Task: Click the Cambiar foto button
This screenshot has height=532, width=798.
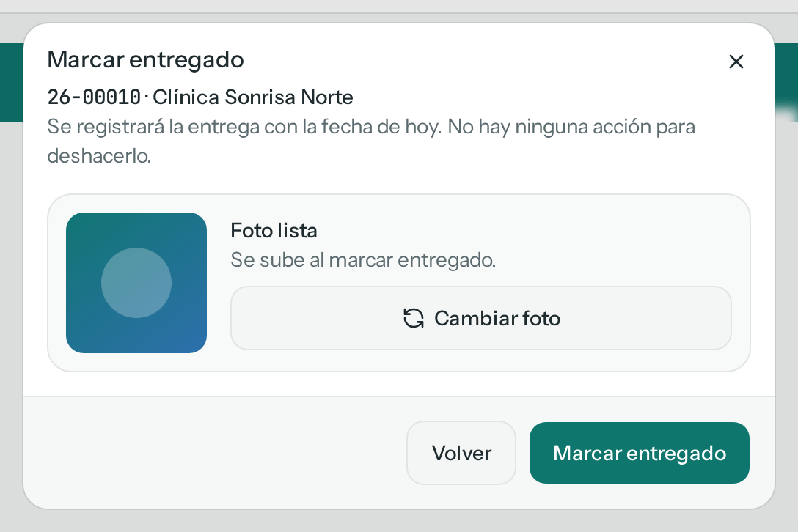Action: coord(481,318)
